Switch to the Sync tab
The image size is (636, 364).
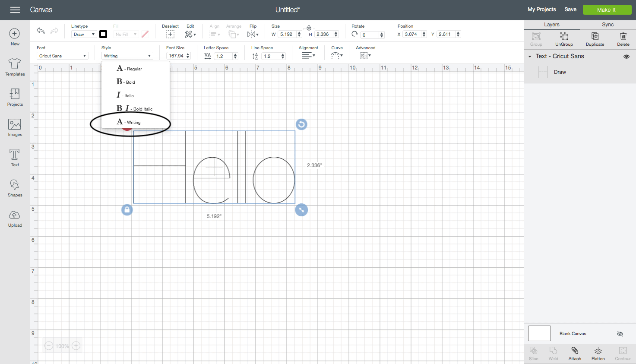tap(608, 25)
